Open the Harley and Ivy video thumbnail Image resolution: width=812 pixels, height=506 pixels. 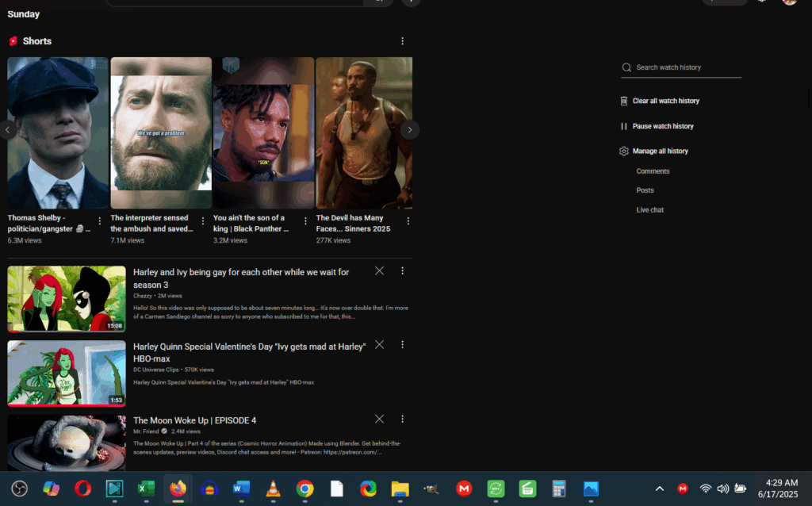click(x=67, y=299)
